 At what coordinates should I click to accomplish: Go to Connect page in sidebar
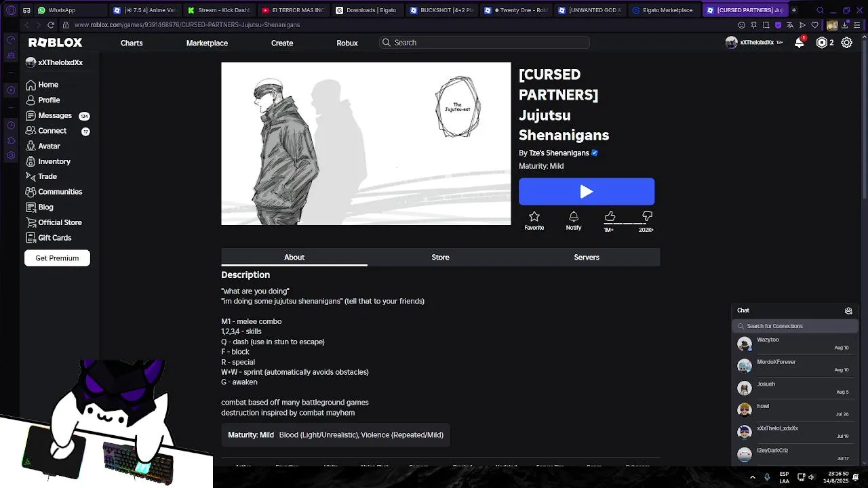tap(57, 131)
